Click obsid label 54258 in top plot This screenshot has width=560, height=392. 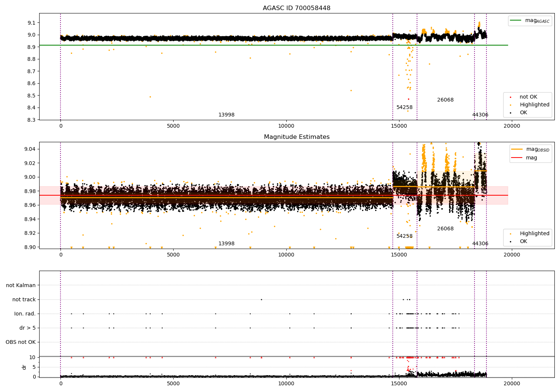click(x=404, y=107)
